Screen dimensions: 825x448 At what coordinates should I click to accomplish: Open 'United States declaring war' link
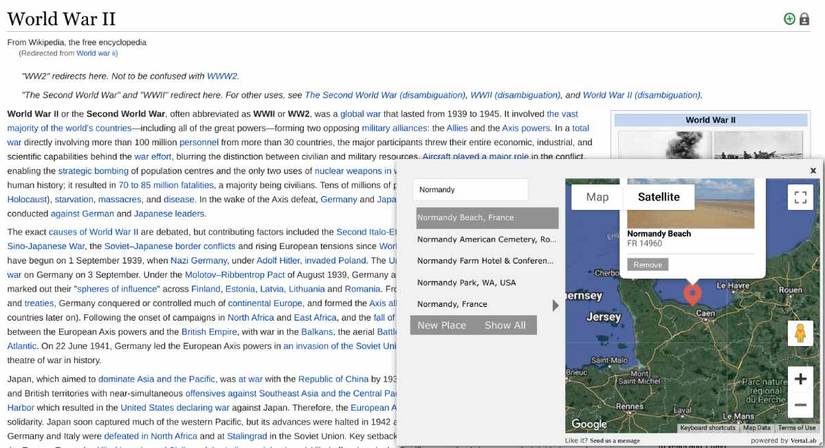point(175,407)
